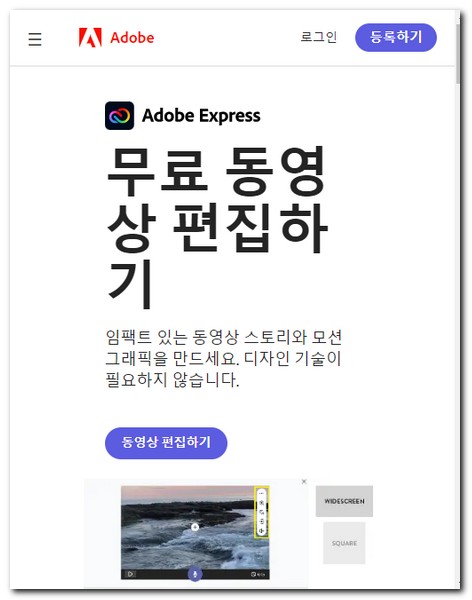Click the Adobe Express app icon
Viewport: 472px width, 600px height.
[119, 116]
